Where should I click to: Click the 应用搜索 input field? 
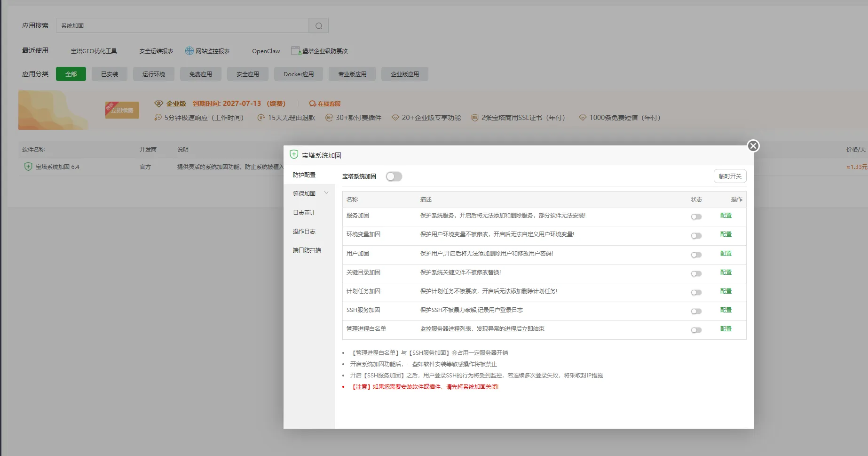click(x=182, y=26)
